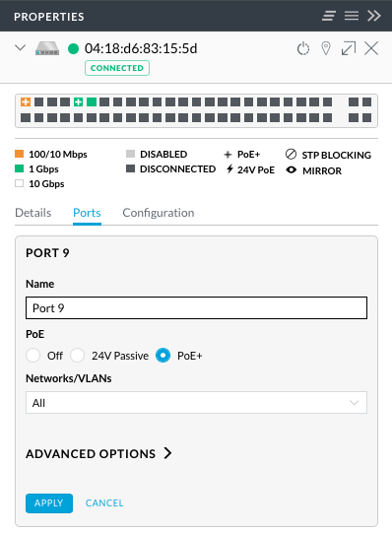392x533 pixels.
Task: Select the three lines list view icon
Action: (x=352, y=16)
